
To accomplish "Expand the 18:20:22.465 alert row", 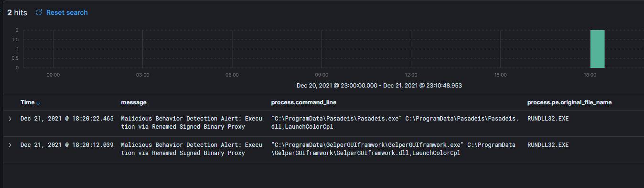I will pyautogui.click(x=10, y=119).
